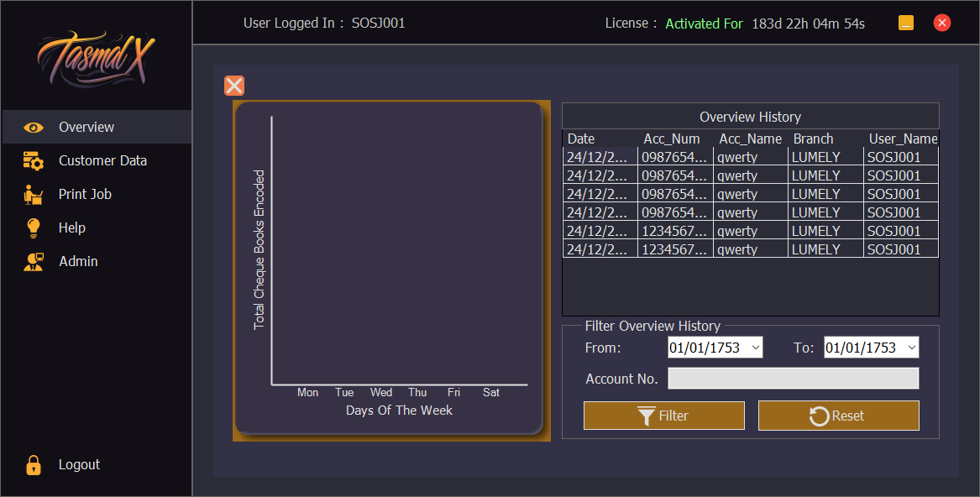
Task: Click the Admin user icon
Action: pyautogui.click(x=34, y=262)
